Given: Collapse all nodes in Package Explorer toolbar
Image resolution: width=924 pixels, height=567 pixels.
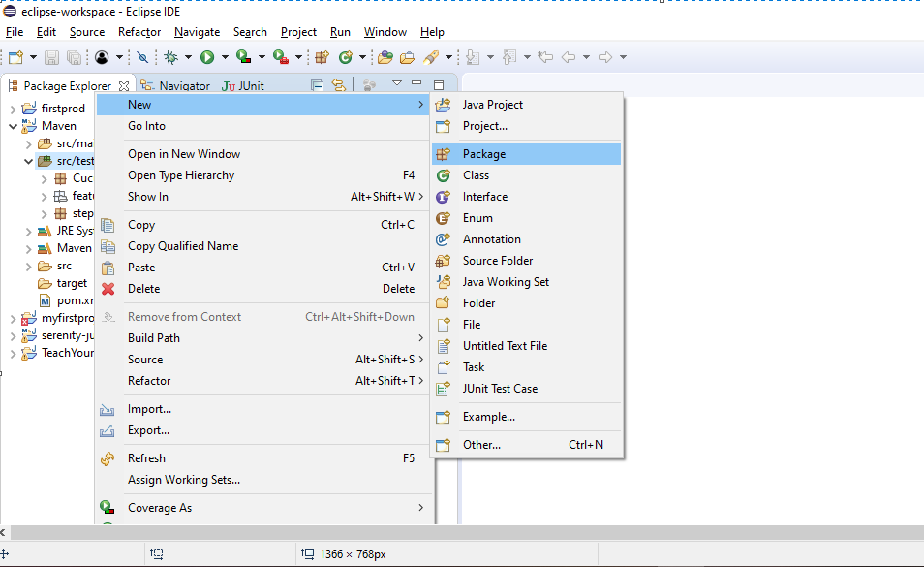Looking at the screenshot, I should click(317, 85).
